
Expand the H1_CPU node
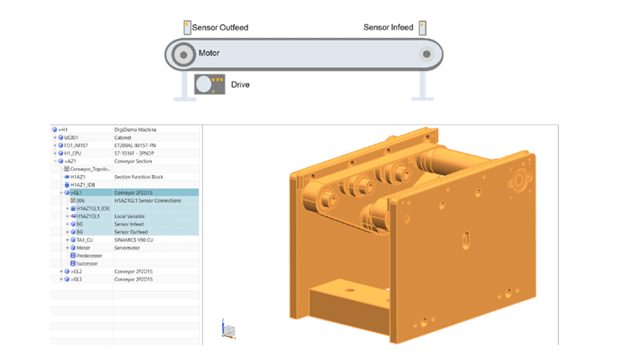pos(55,153)
